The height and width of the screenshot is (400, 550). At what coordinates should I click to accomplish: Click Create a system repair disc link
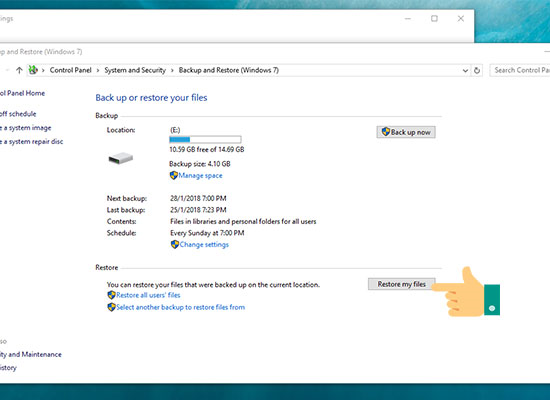(x=32, y=141)
